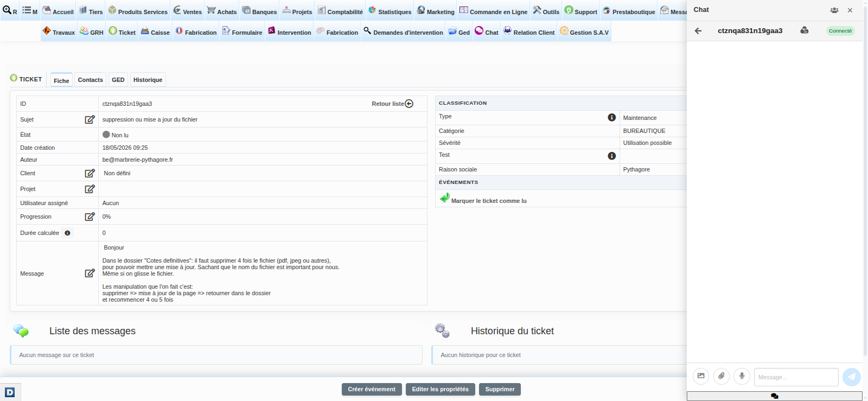The width and height of the screenshot is (868, 401).
Task: Click the Supprimer button
Action: [500, 389]
